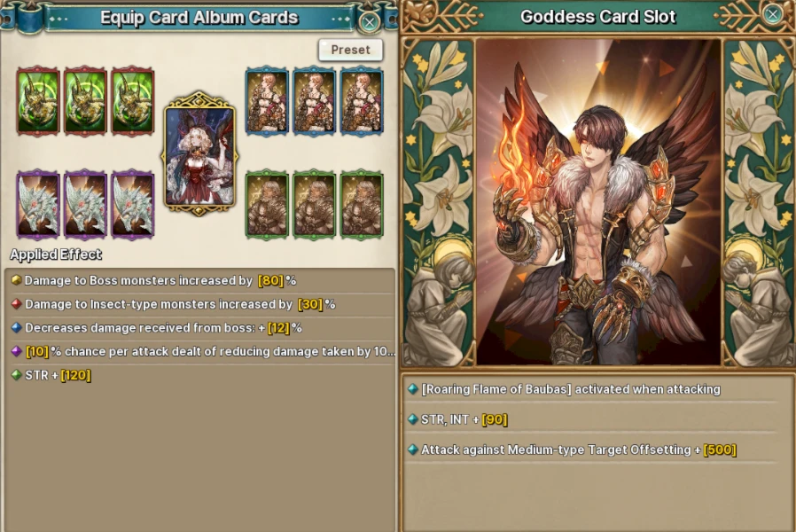Select the first purple-framed white dragon card
The image size is (796, 532).
[38, 205]
